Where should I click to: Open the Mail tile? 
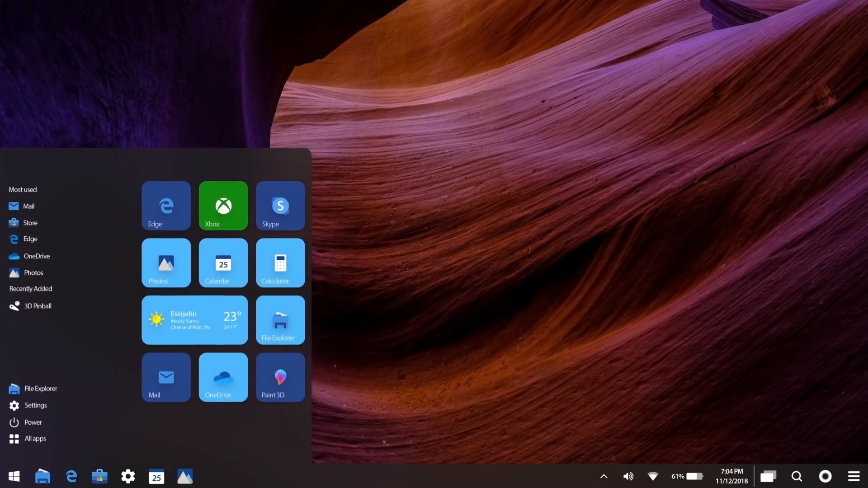coord(166,377)
